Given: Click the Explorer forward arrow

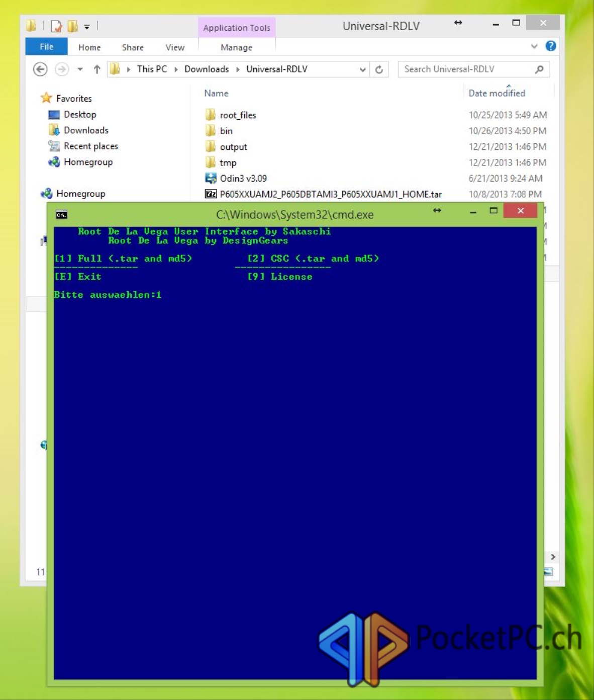Looking at the screenshot, I should (x=62, y=69).
